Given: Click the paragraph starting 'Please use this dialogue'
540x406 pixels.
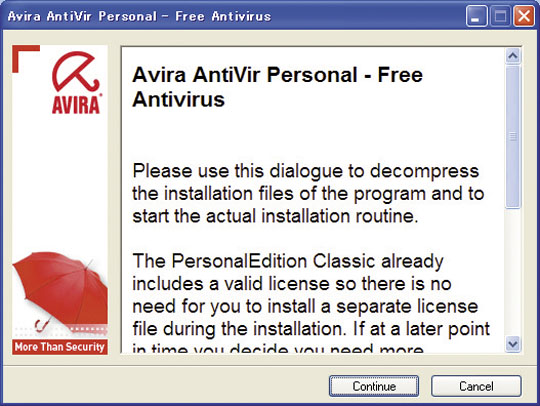Looking at the screenshot, I should 308,193.
